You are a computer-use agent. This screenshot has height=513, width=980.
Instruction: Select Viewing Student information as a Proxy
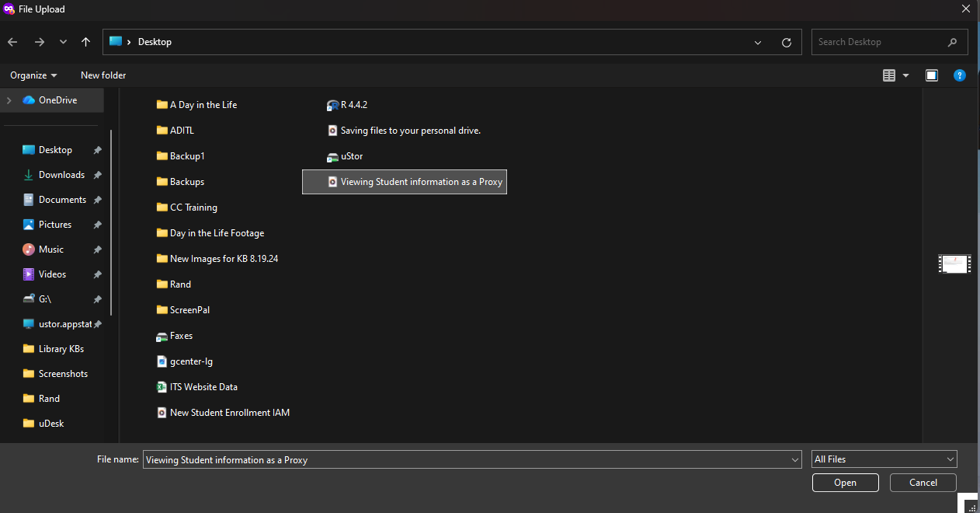point(405,182)
